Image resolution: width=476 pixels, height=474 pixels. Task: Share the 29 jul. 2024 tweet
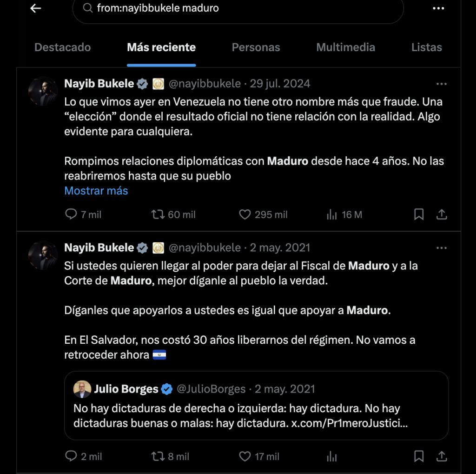click(x=442, y=214)
